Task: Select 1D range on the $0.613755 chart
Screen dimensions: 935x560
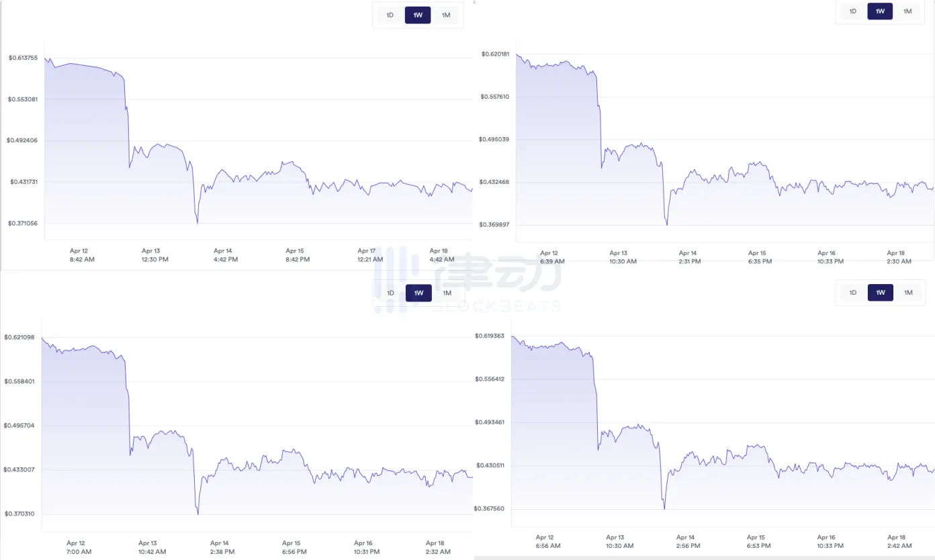Action: click(390, 15)
